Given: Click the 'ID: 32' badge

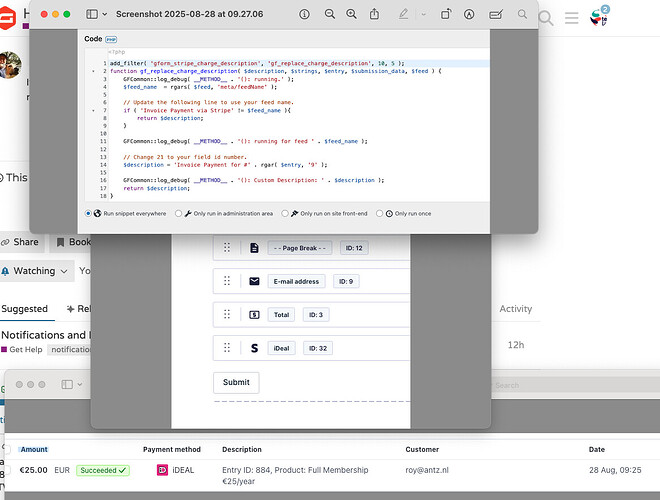Looking at the screenshot, I should [x=318, y=348].
